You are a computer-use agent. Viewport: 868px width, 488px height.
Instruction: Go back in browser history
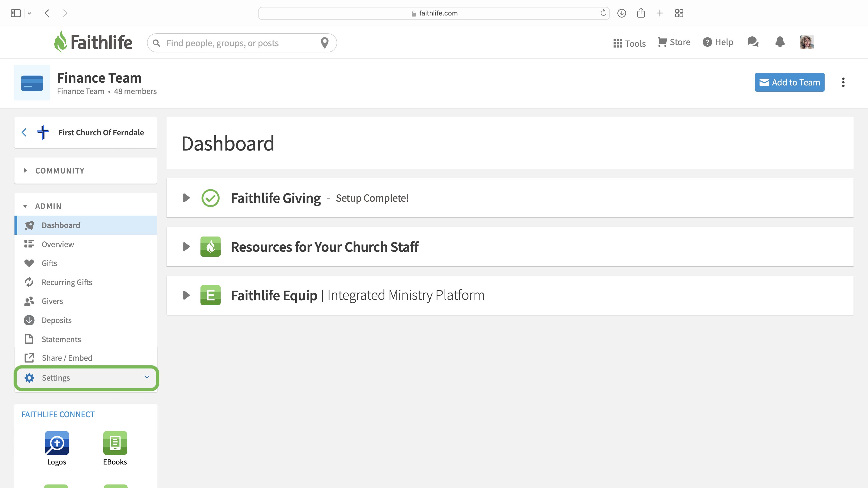47,13
